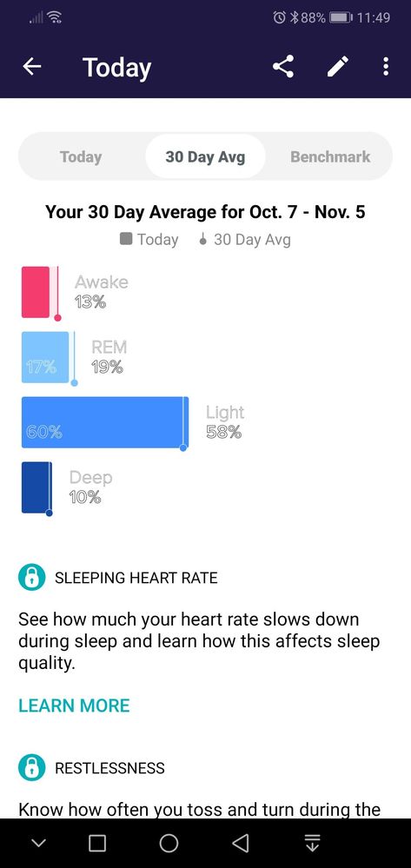This screenshot has height=868, width=411.
Task: Pull down notification shade icon
Action: 313,843
